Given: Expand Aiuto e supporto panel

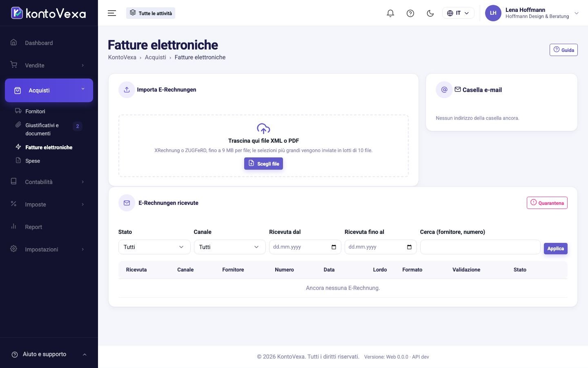Looking at the screenshot, I should pos(49,354).
